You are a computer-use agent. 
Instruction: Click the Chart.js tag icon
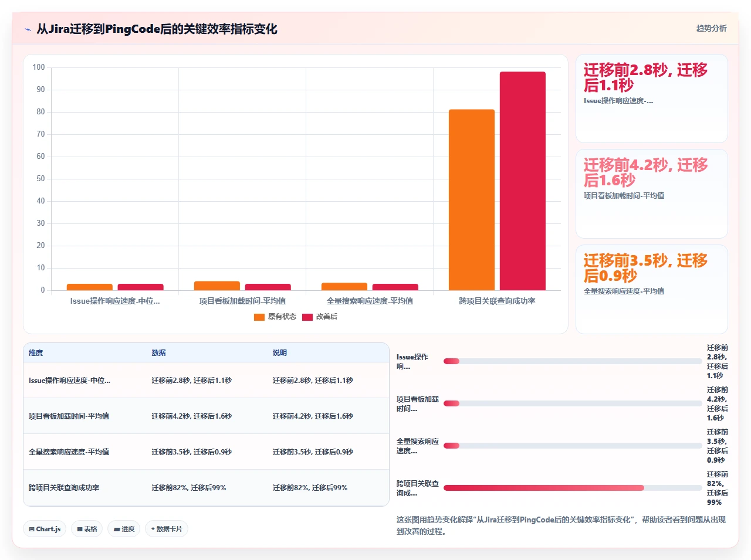[x=32, y=529]
